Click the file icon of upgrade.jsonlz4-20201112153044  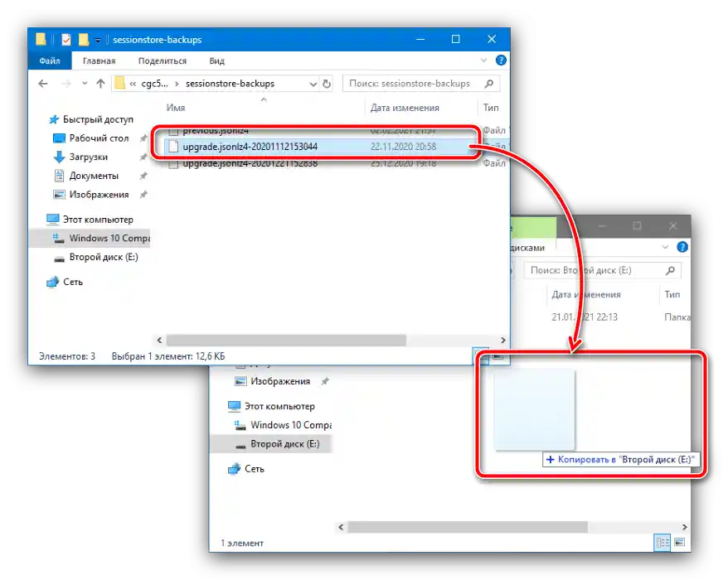tap(173, 147)
